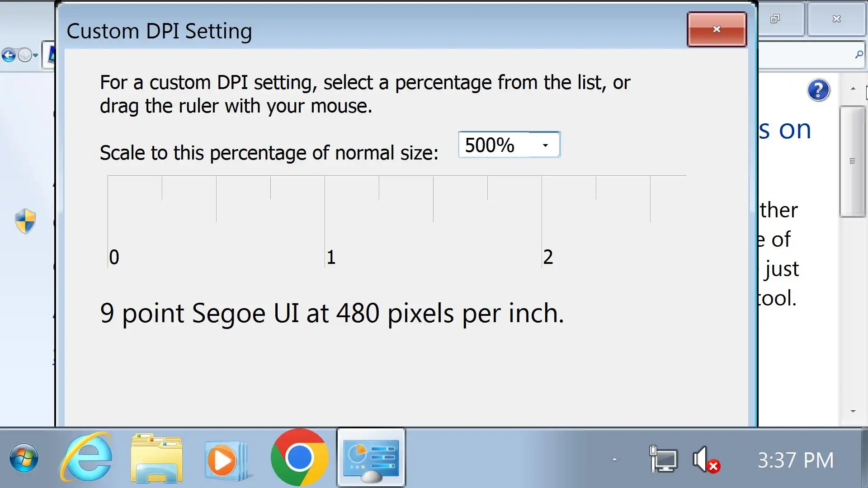Expand the 500% scale percentage dropdown
This screenshot has width=868, height=488.
click(x=545, y=145)
